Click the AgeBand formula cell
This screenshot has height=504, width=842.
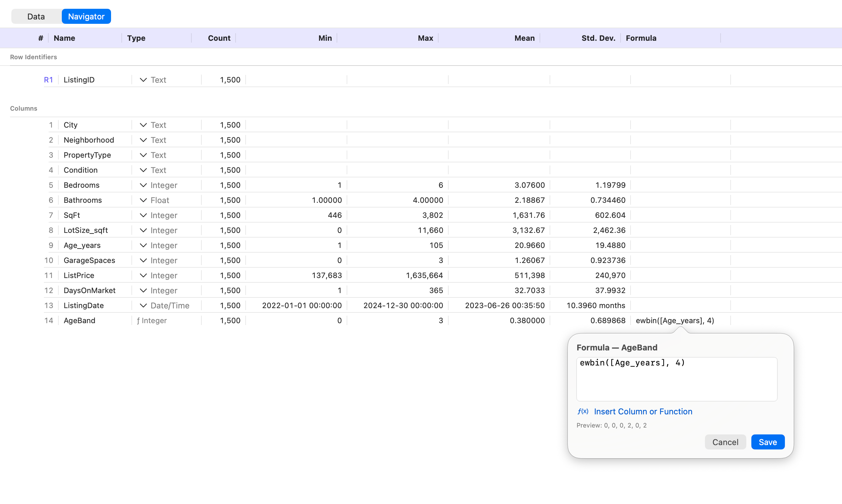coord(675,321)
